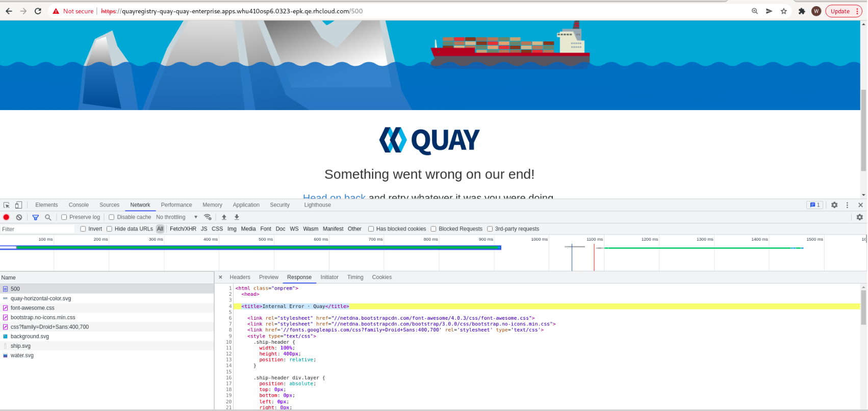Image resolution: width=868 pixels, height=411 pixels.
Task: Select the All request type filter
Action: point(160,229)
